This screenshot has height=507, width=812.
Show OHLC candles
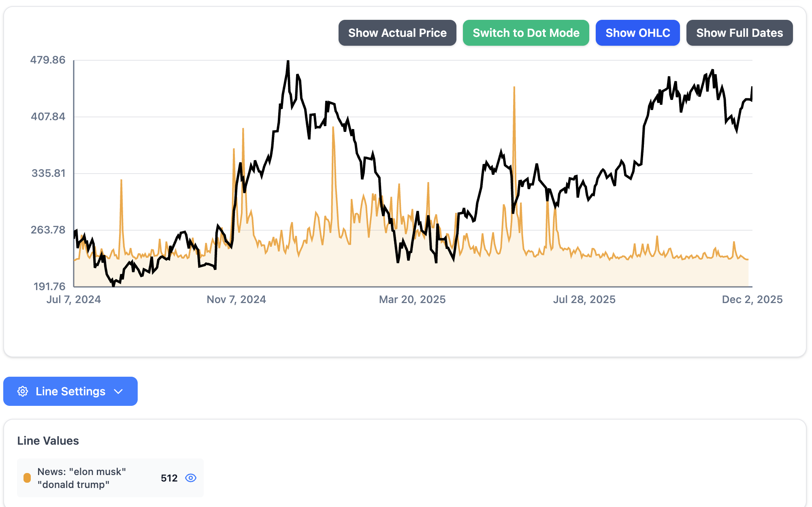[638, 33]
